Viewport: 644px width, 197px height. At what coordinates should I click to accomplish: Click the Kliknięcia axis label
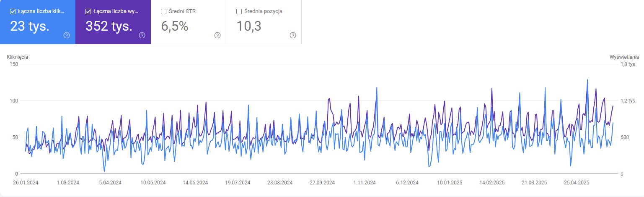point(18,56)
